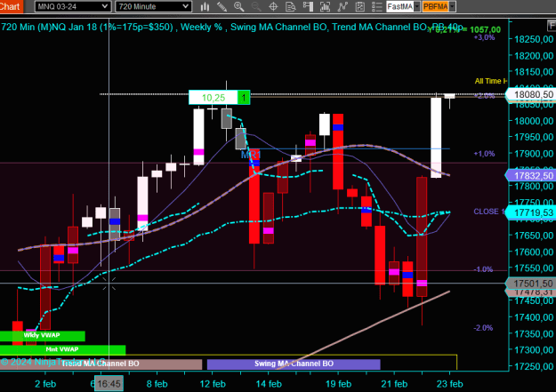The image size is (556, 392).
Task: Click the 17501,50 gray price marker
Action: pos(531,284)
